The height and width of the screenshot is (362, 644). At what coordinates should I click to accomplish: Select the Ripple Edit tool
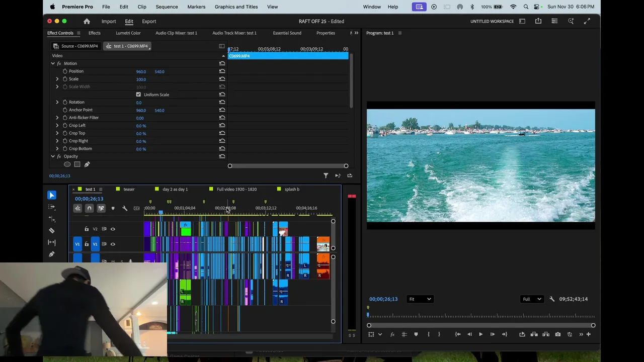pyautogui.click(x=52, y=219)
